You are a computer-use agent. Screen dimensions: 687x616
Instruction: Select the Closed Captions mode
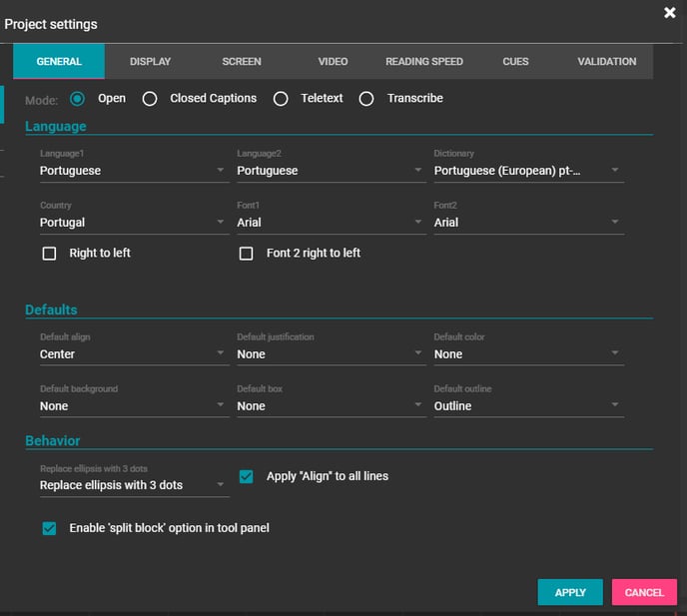[x=150, y=99]
